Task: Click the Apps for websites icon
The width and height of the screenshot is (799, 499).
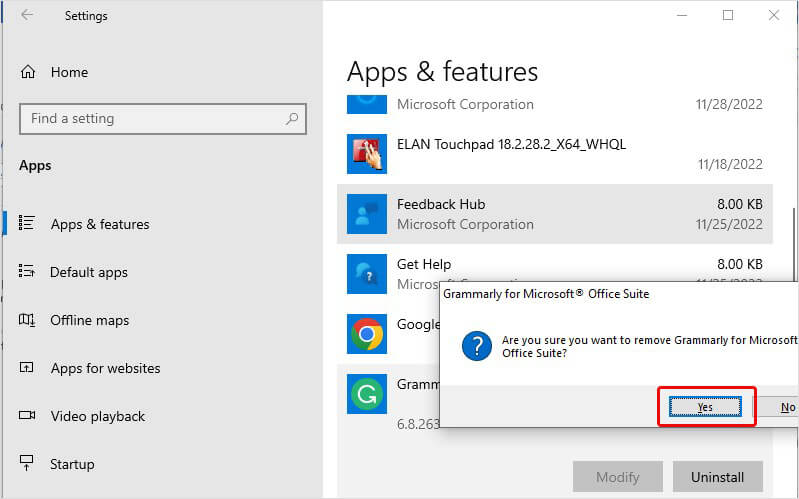Action: click(x=26, y=366)
